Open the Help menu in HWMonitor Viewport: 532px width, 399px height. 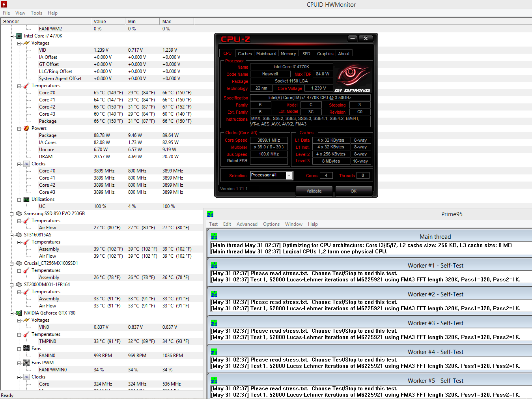pos(52,13)
